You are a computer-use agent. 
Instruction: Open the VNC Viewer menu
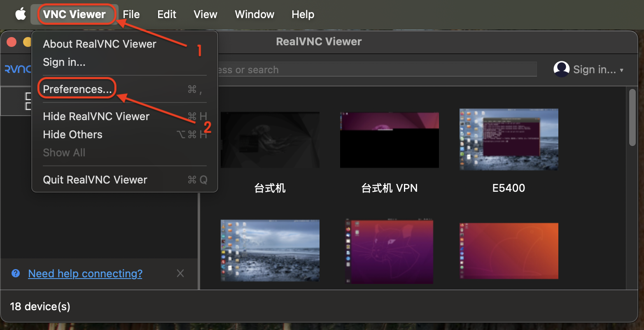point(75,14)
